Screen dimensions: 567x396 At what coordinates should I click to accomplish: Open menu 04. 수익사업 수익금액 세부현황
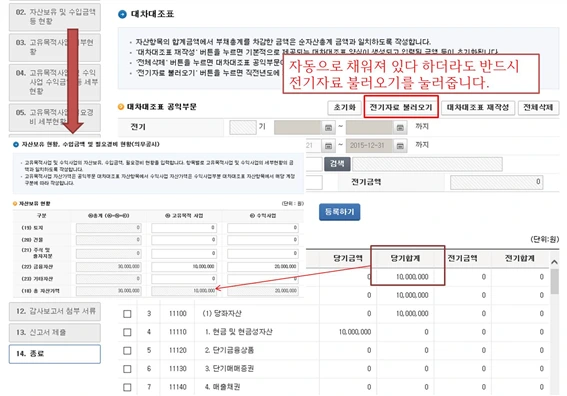click(55, 82)
